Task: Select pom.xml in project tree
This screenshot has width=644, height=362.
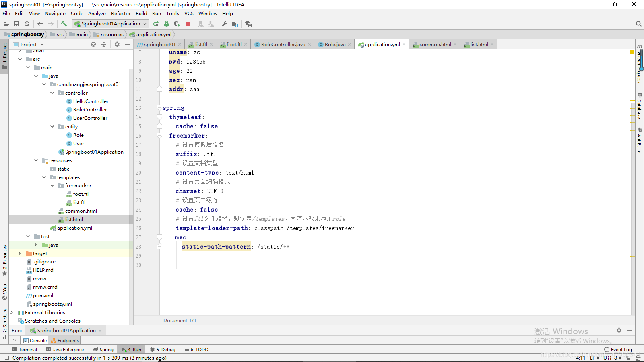Action: click(43, 296)
